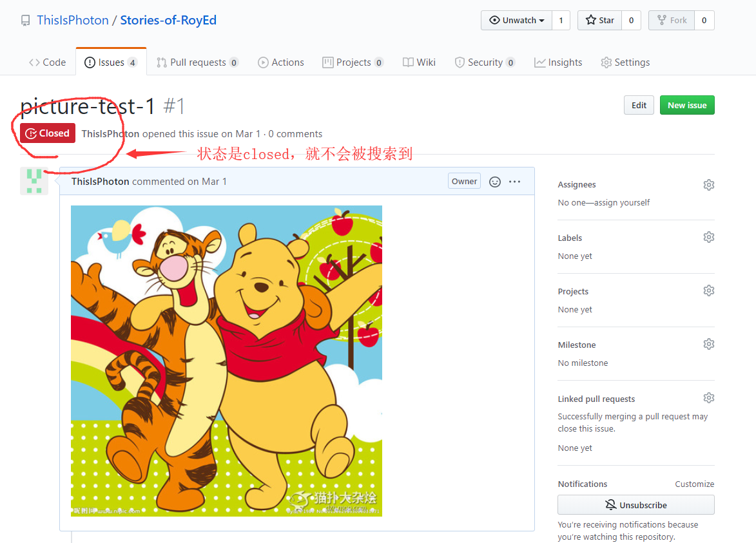The height and width of the screenshot is (543, 756).
Task: Click the Assignees heading
Action: click(577, 184)
